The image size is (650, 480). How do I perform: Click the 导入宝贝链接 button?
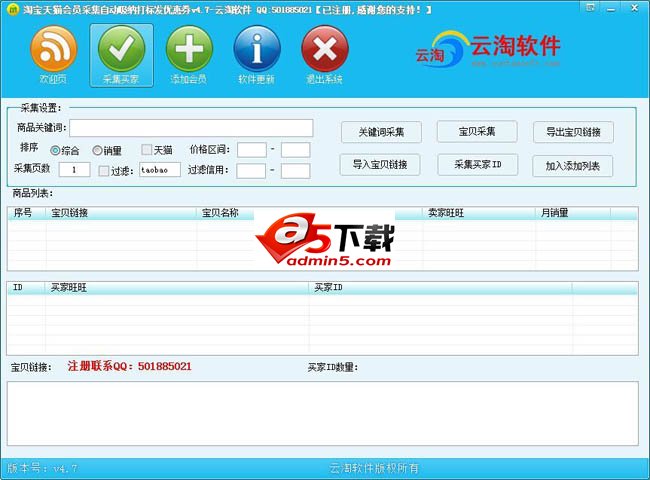380,165
